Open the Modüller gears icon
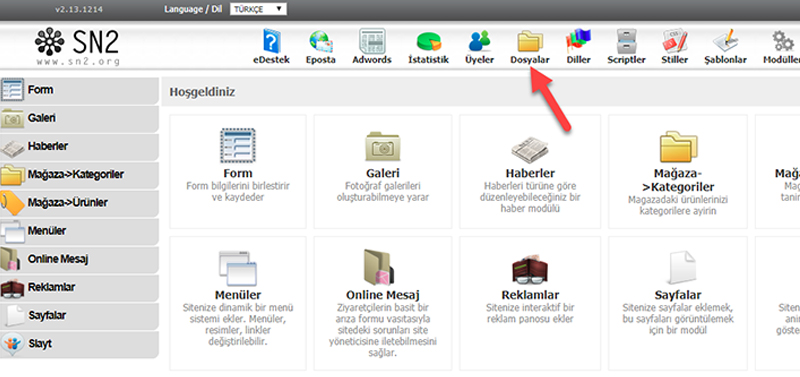Viewport: 800px width, 377px height. coord(784,41)
